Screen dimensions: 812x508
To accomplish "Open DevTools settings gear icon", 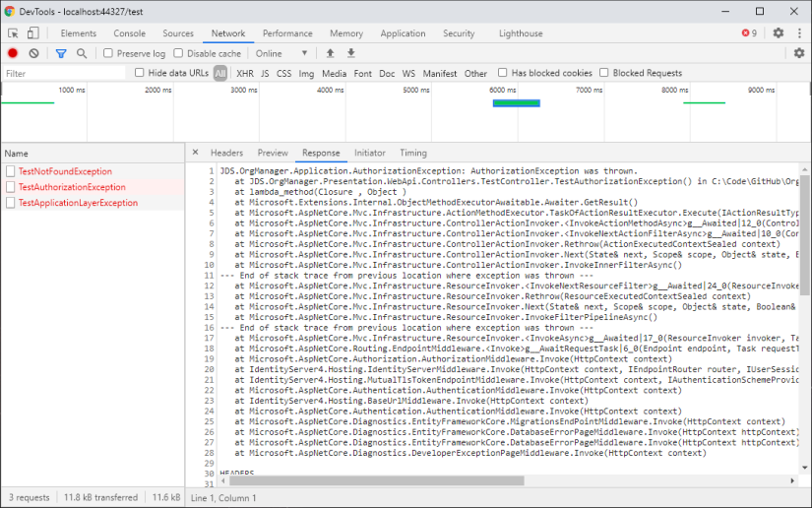I will 779,32.
